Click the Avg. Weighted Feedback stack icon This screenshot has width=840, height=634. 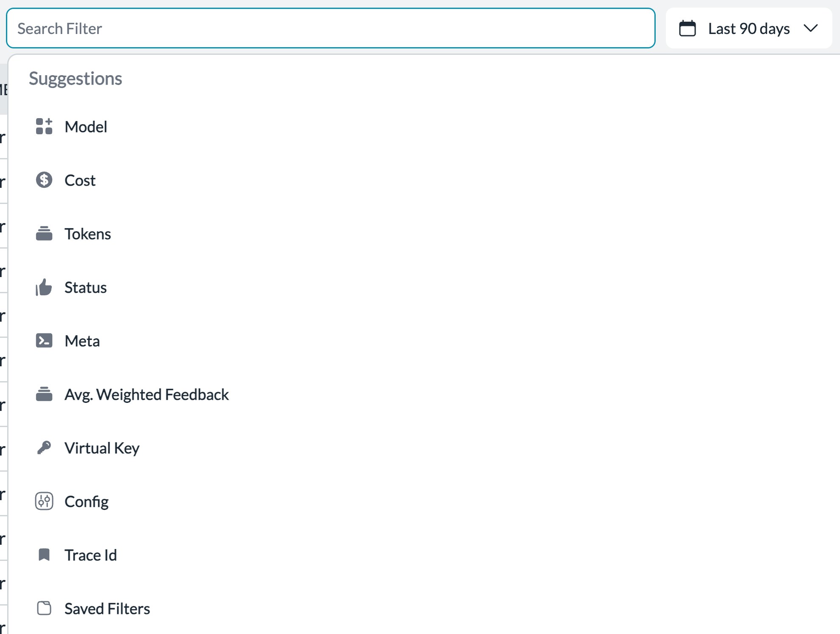pyautogui.click(x=44, y=394)
